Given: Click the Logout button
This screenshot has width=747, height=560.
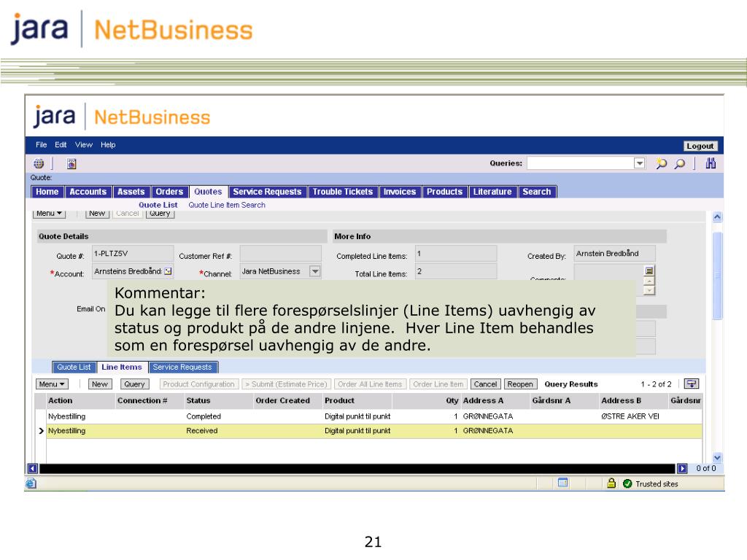Looking at the screenshot, I should pyautogui.click(x=700, y=146).
